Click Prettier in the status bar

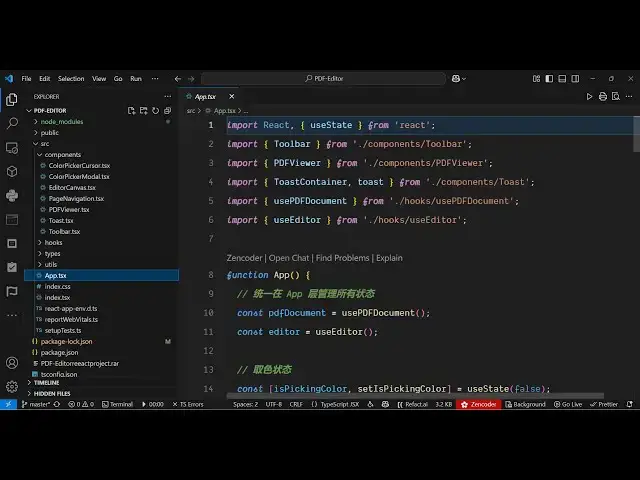point(604,404)
